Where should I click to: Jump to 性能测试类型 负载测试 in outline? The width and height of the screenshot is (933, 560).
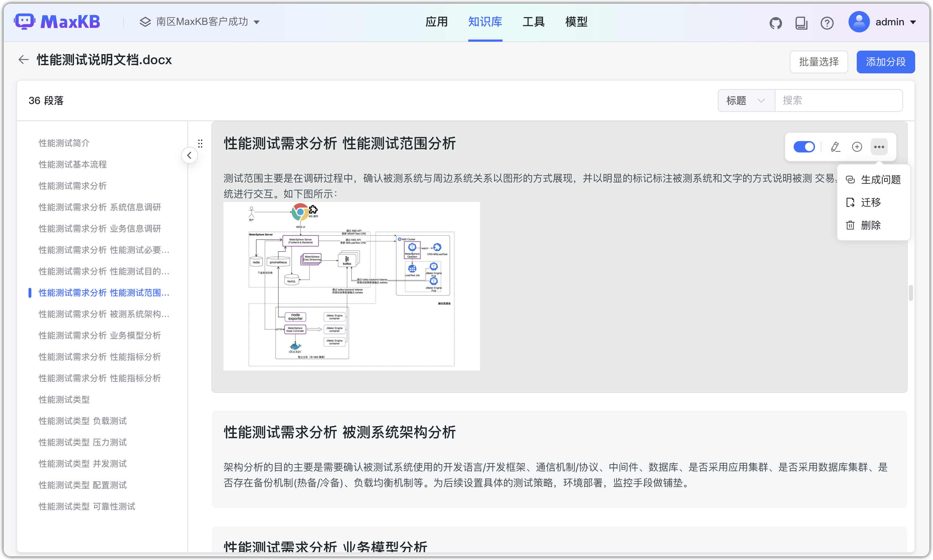[x=83, y=421]
